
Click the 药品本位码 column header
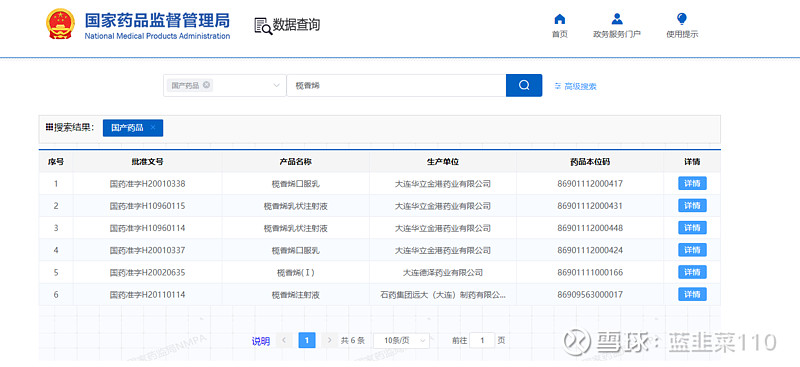point(590,162)
